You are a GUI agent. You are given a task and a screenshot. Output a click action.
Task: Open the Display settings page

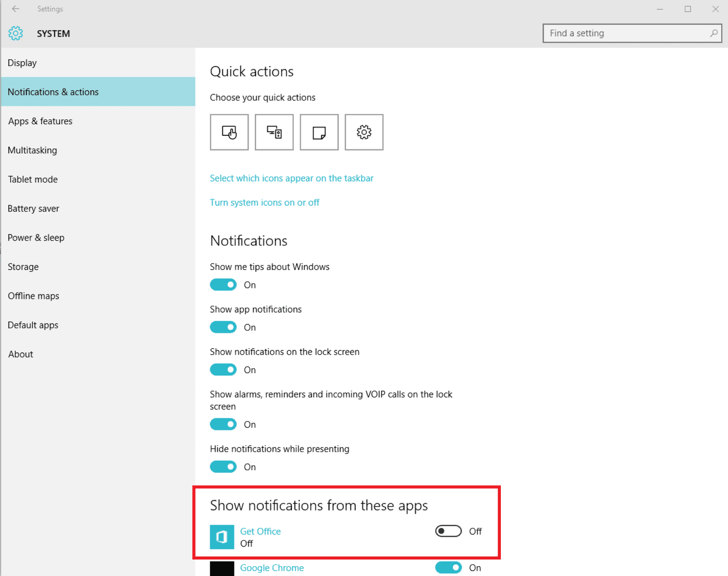tap(98, 63)
